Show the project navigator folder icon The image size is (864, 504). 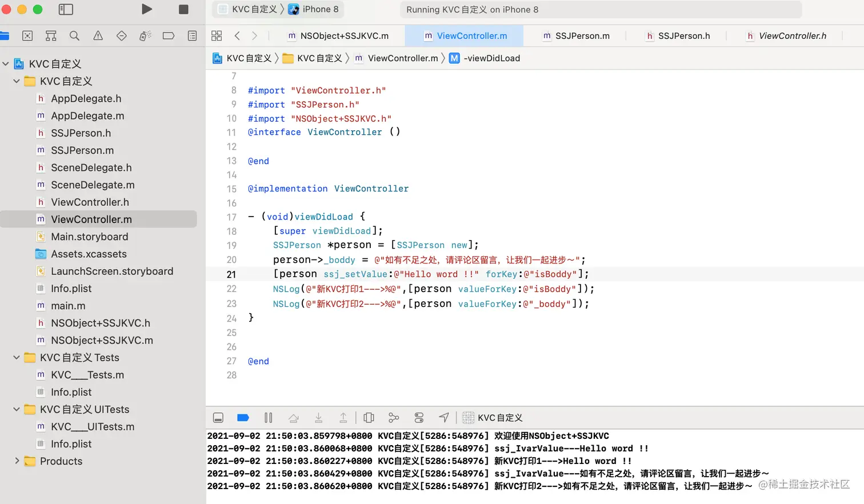[4, 35]
